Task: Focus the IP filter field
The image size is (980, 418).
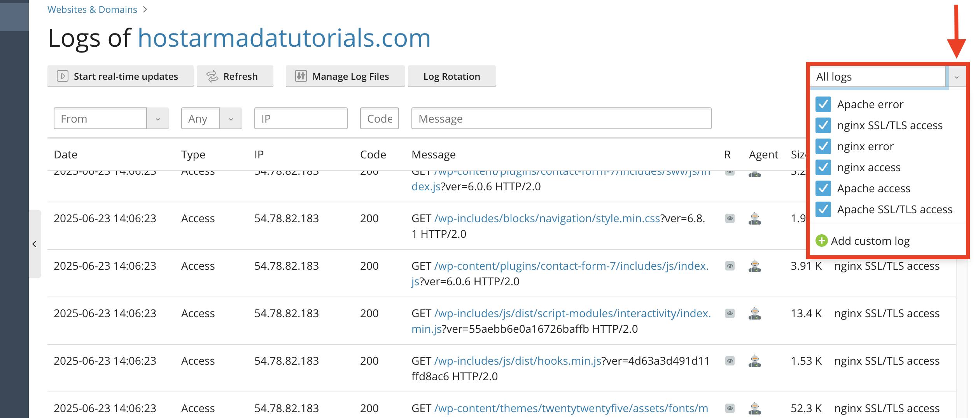Action: coord(301,119)
